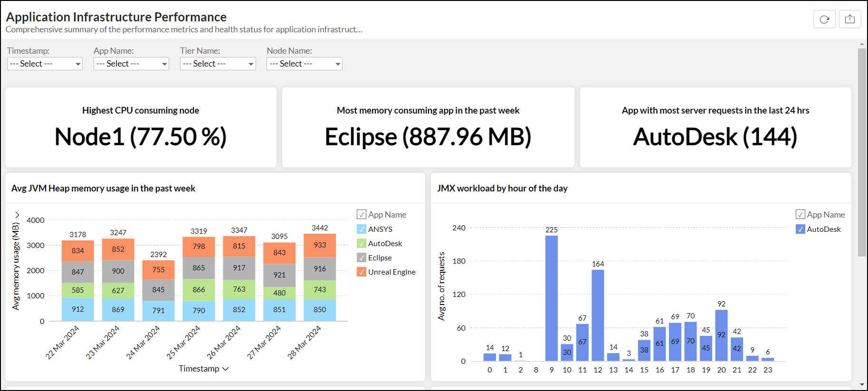Click the refresh dashboard icon
The height and width of the screenshot is (391, 868).
coord(824,19)
